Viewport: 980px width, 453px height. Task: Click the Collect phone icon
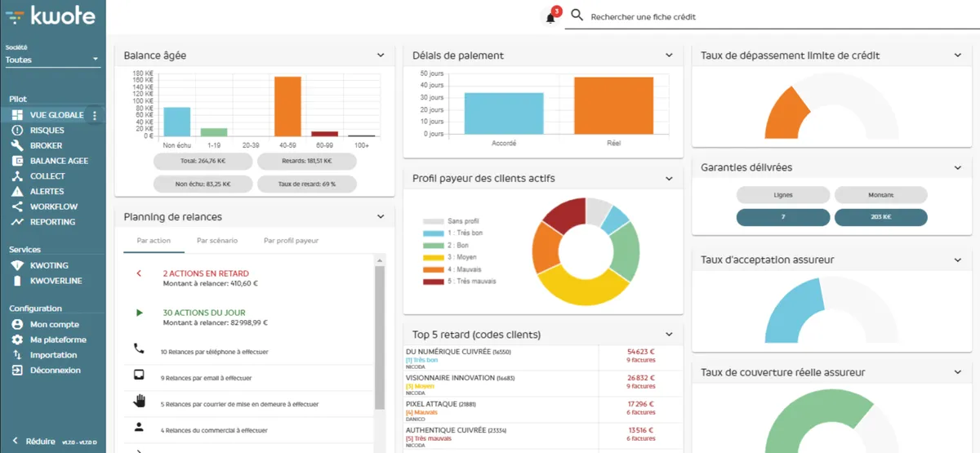[16, 176]
